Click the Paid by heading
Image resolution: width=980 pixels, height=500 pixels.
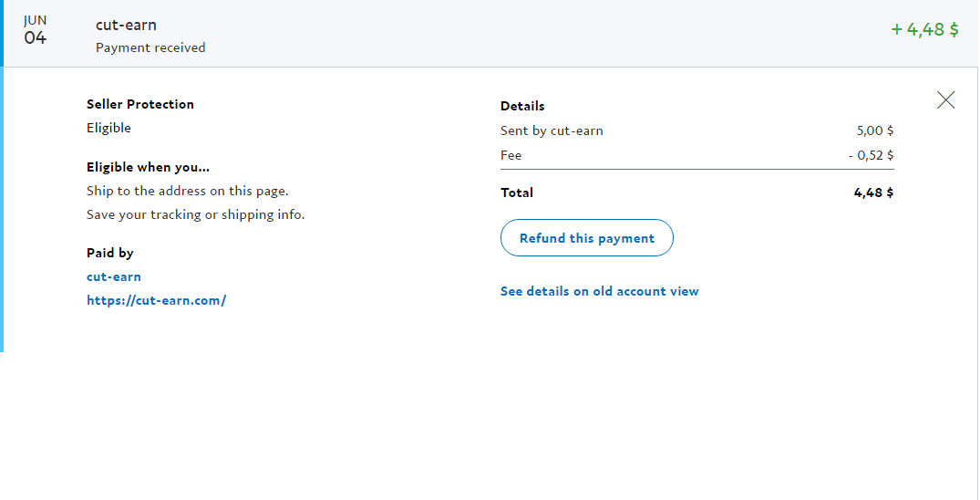109,253
